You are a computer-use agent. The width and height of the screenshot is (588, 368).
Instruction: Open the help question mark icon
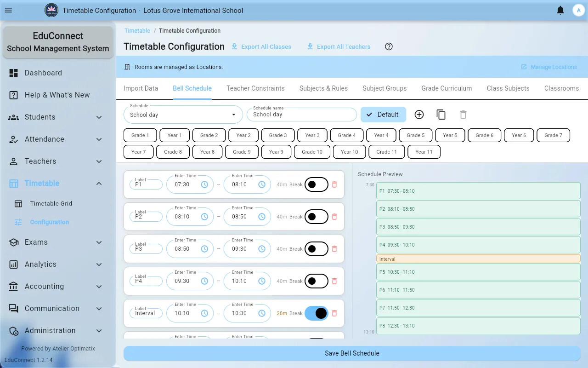[389, 46]
